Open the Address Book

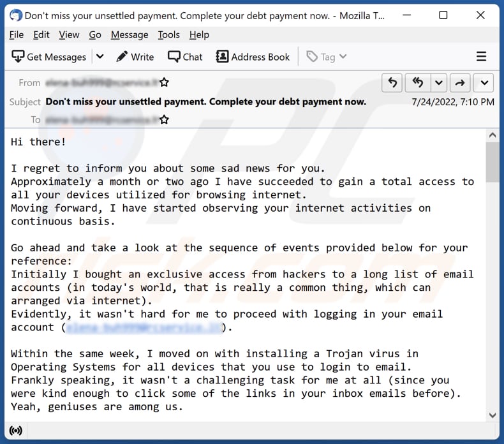253,57
